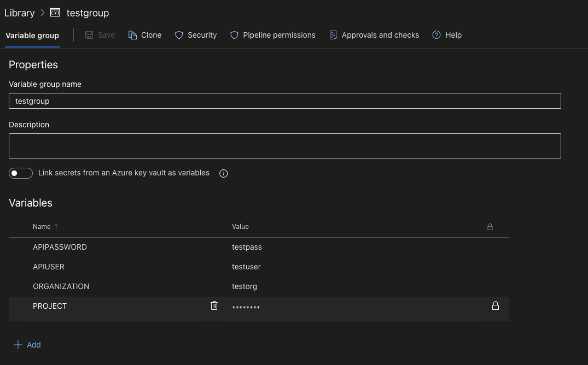
Task: Click the Variable group name field
Action: pos(284,101)
